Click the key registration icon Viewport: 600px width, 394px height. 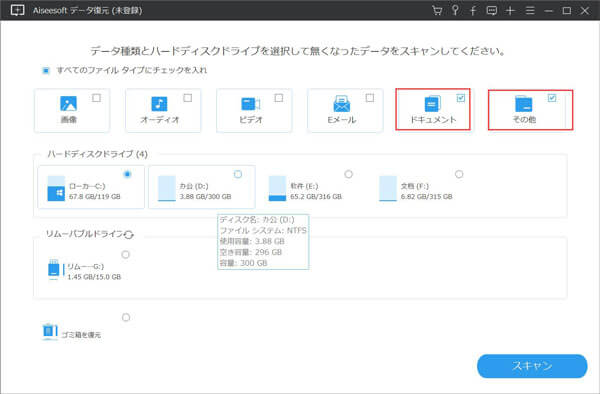point(455,10)
